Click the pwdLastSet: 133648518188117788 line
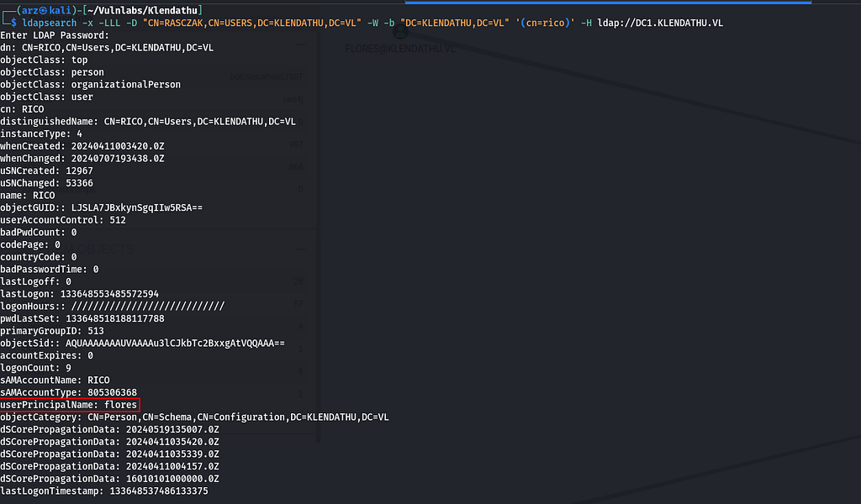Screen dimensions: 861x504 tap(82, 318)
